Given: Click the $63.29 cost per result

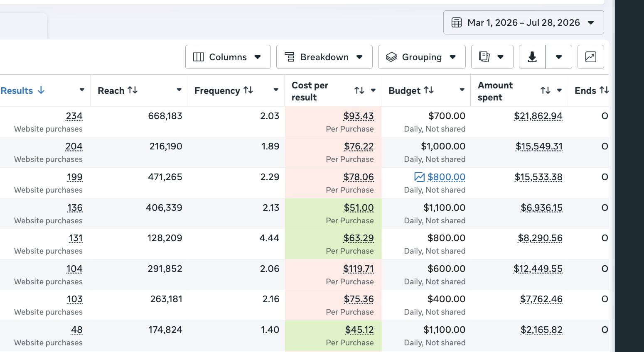Looking at the screenshot, I should tap(359, 238).
